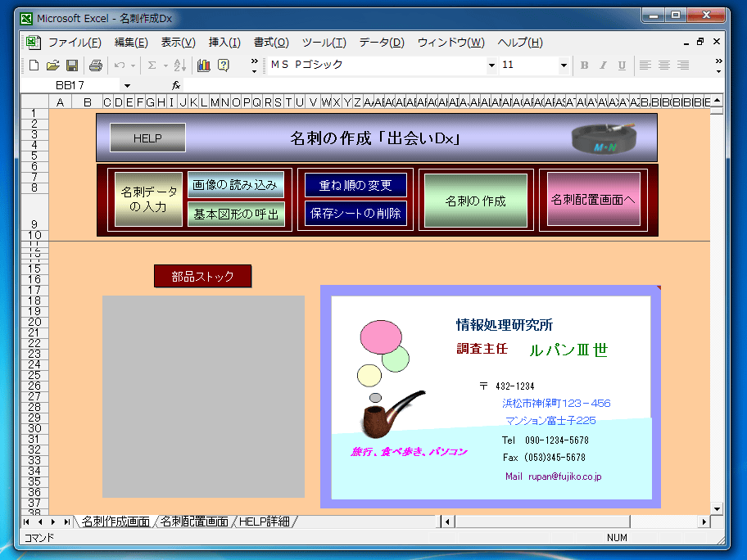The width and height of the screenshot is (747, 560).
Task: Align text right
Action: [x=683, y=65]
